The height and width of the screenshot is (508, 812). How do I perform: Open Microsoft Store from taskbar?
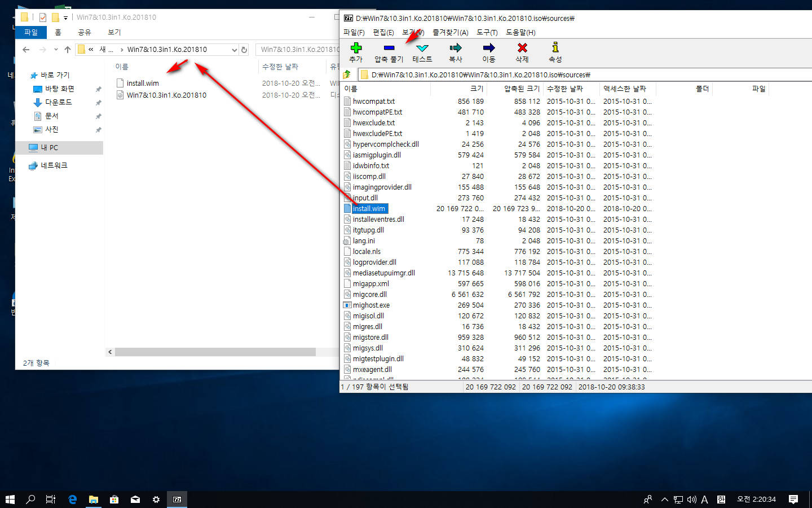pyautogui.click(x=114, y=499)
